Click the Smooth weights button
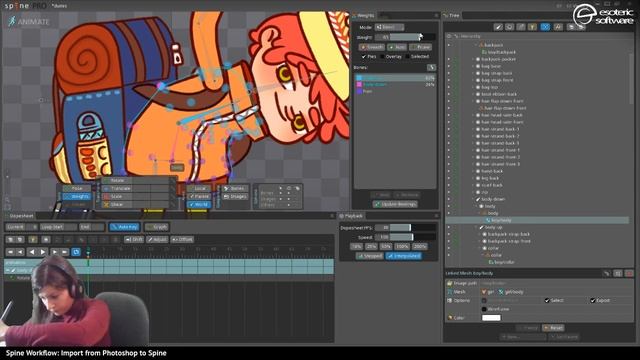 tap(371, 47)
